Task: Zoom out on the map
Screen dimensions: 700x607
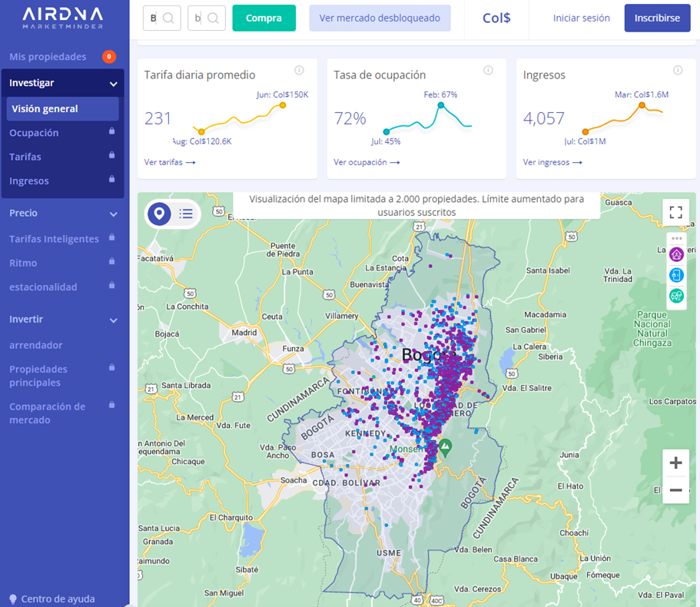Action: click(675, 490)
